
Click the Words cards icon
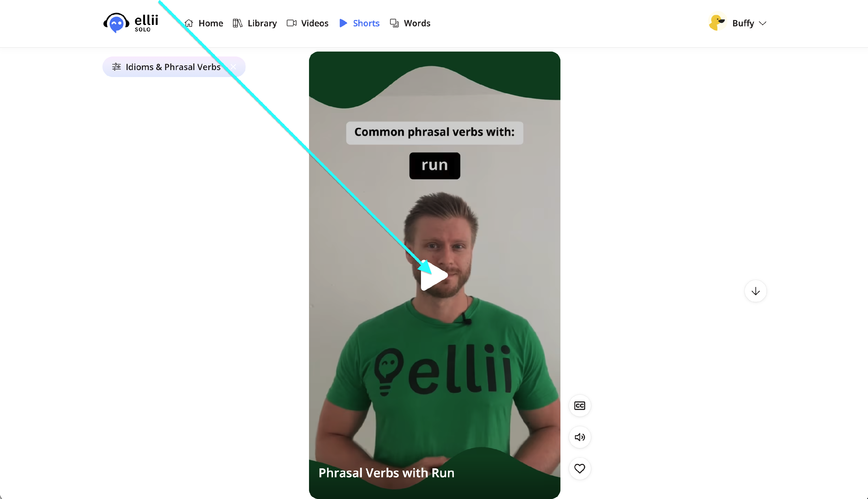click(394, 23)
